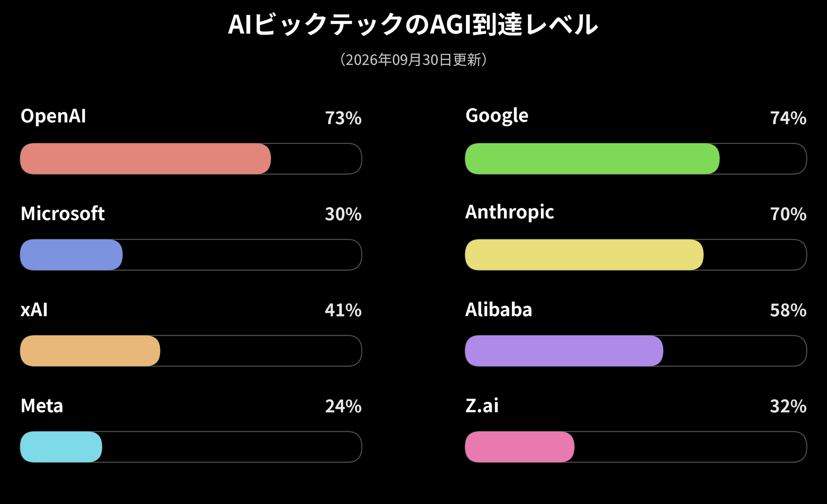The width and height of the screenshot is (827, 504).
Task: Select the OpenAI label
Action: point(53,116)
